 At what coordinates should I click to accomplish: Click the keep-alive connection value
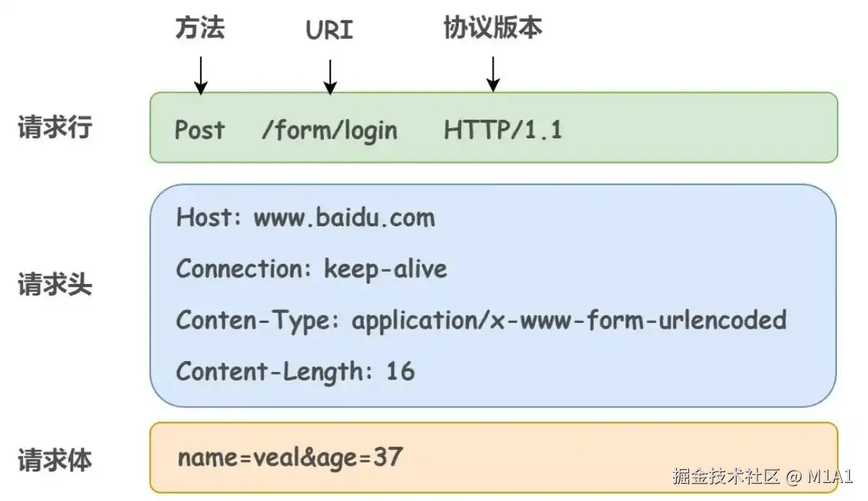(x=385, y=269)
